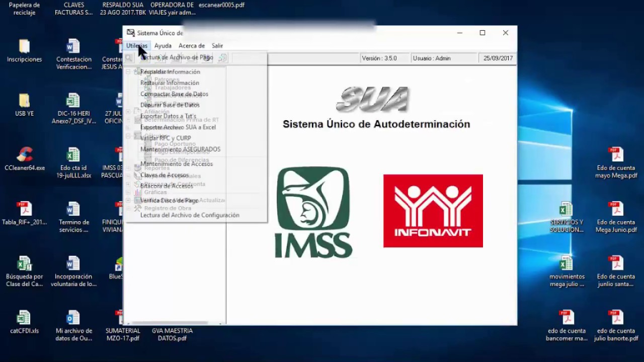
Task: Open the Tabla_RIF+ PDF icon
Action: [24, 209]
